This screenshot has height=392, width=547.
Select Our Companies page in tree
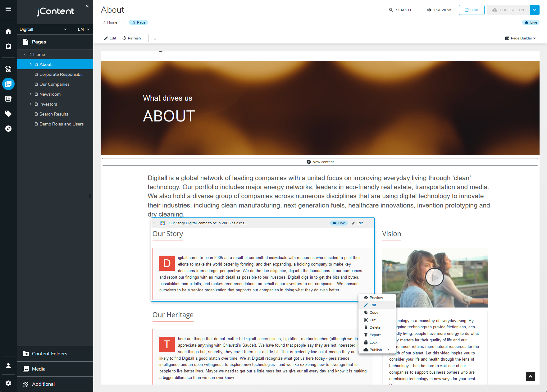tap(55, 84)
